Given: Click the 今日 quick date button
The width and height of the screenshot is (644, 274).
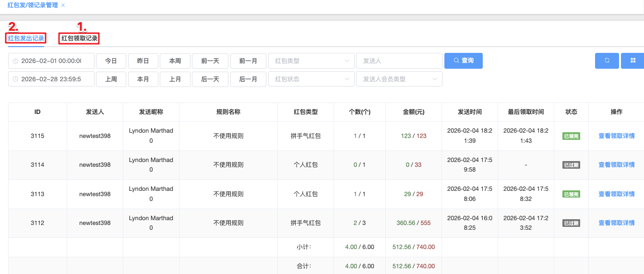Looking at the screenshot, I should (111, 61).
